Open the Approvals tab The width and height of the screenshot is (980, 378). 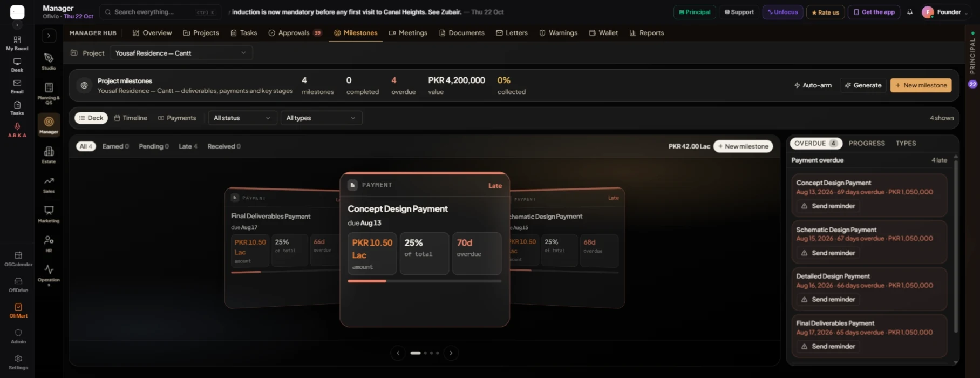(x=295, y=33)
